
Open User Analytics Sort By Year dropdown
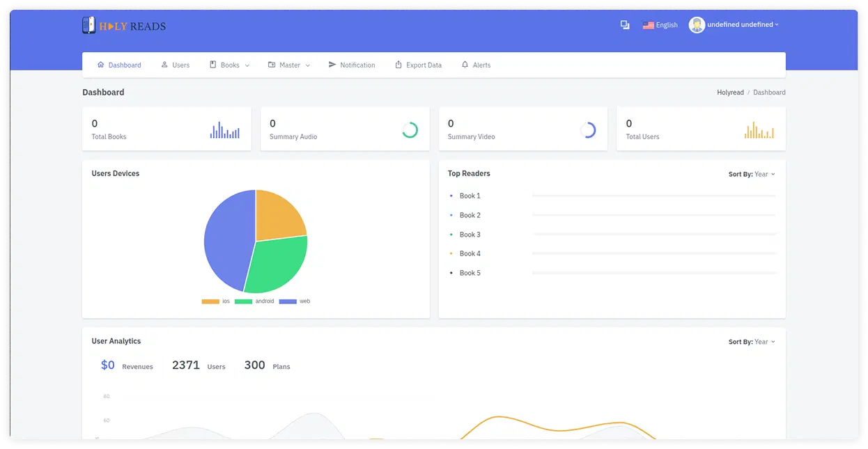(752, 342)
